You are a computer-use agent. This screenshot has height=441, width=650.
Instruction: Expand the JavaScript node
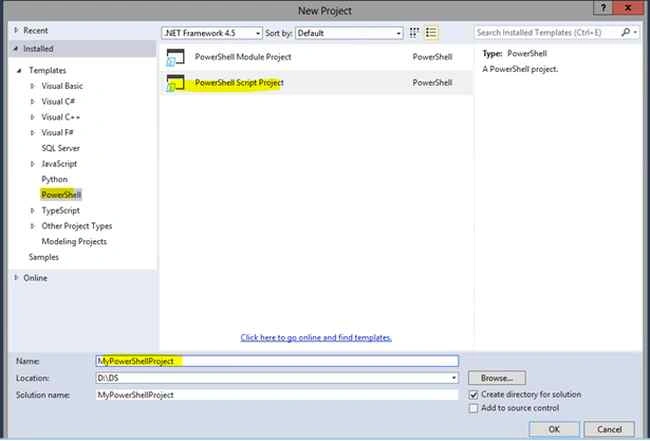pos(32,164)
